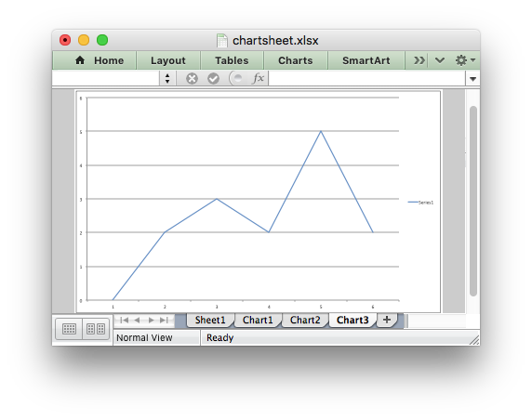Expand the formula bar dropdown arrow
Image resolution: width=532 pixels, height=420 pixels.
tap(473, 79)
